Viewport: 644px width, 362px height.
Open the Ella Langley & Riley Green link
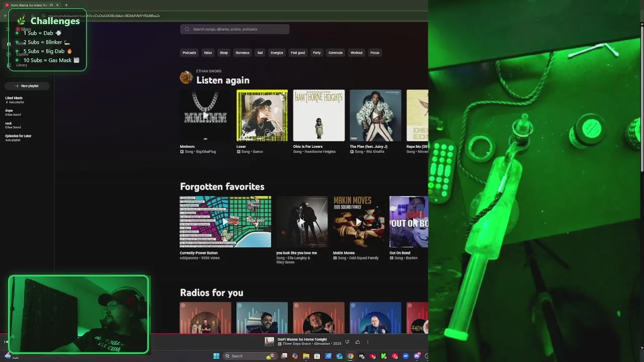click(293, 260)
